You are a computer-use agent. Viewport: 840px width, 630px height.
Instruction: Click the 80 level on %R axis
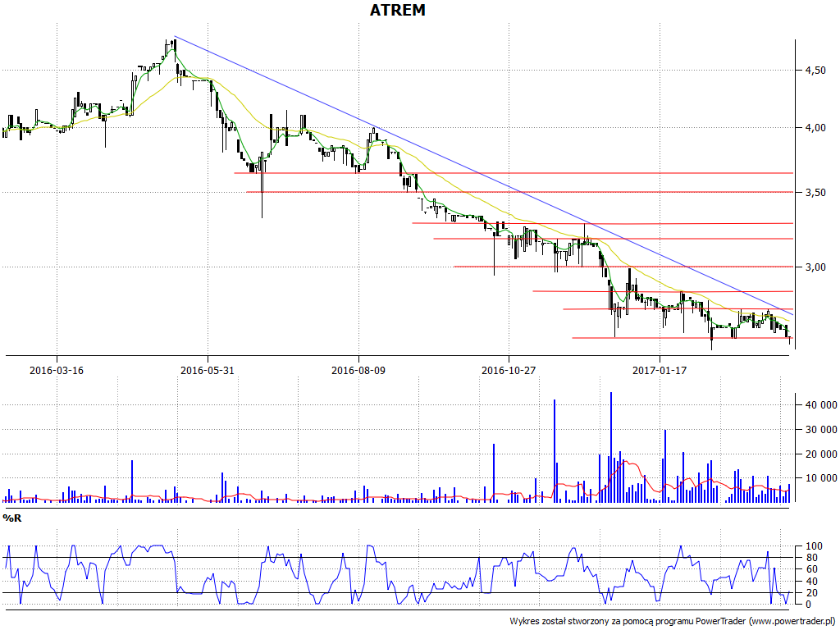coord(810,558)
